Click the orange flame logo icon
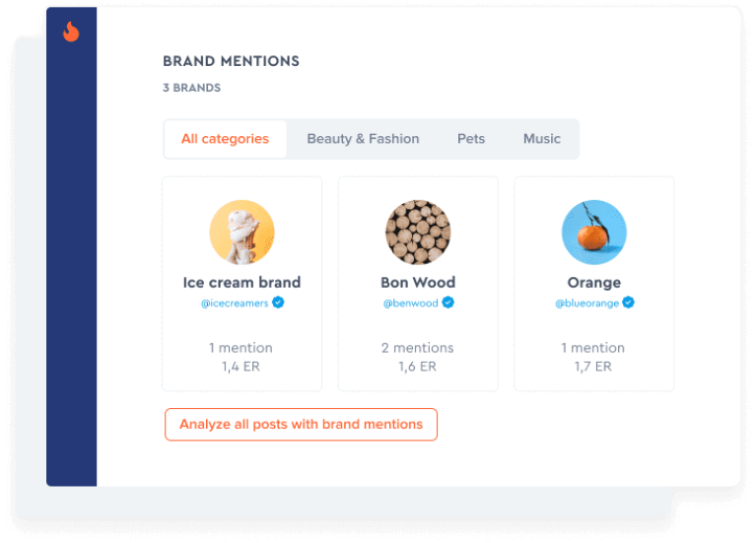The width and height of the screenshot is (756, 543). (71, 32)
